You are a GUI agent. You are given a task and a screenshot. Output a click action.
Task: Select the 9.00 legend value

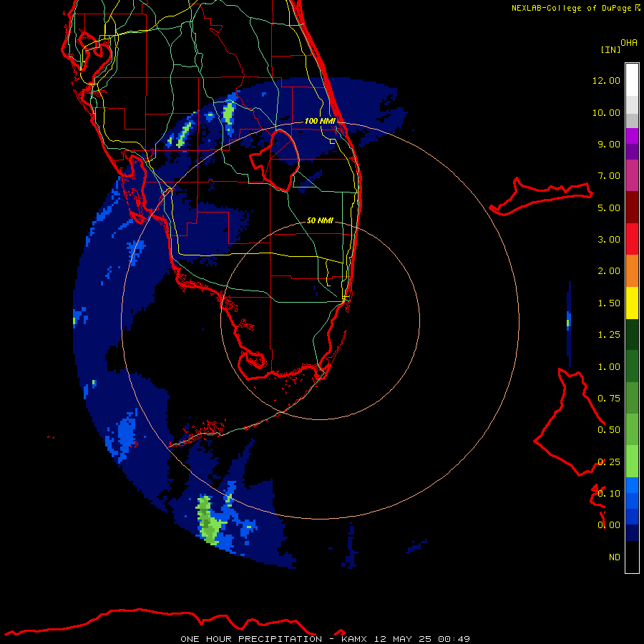point(609,144)
